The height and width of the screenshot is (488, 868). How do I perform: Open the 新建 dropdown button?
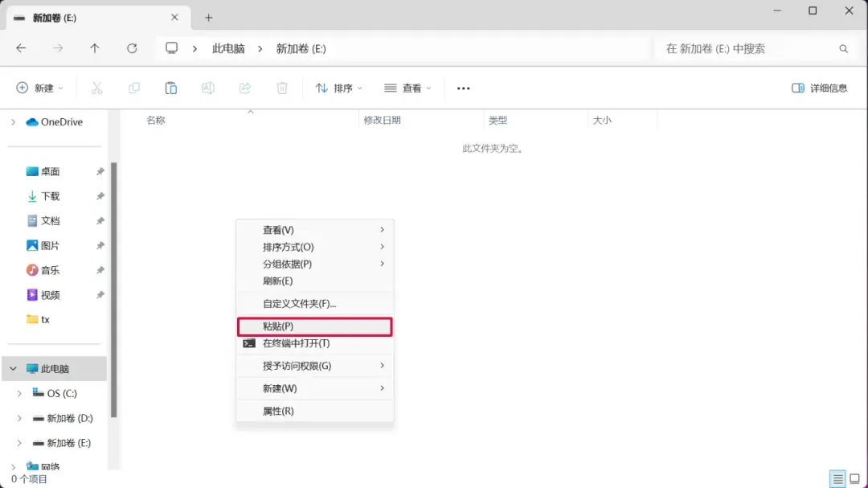[40, 88]
